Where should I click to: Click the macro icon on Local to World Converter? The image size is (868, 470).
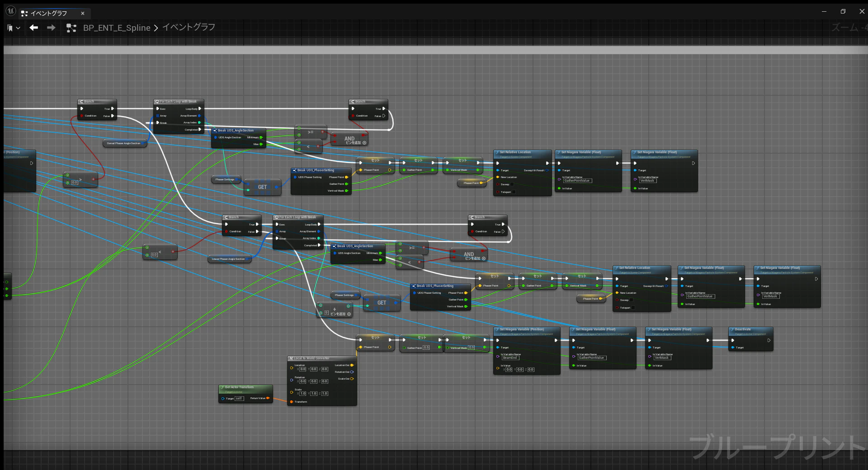pyautogui.click(x=291, y=358)
